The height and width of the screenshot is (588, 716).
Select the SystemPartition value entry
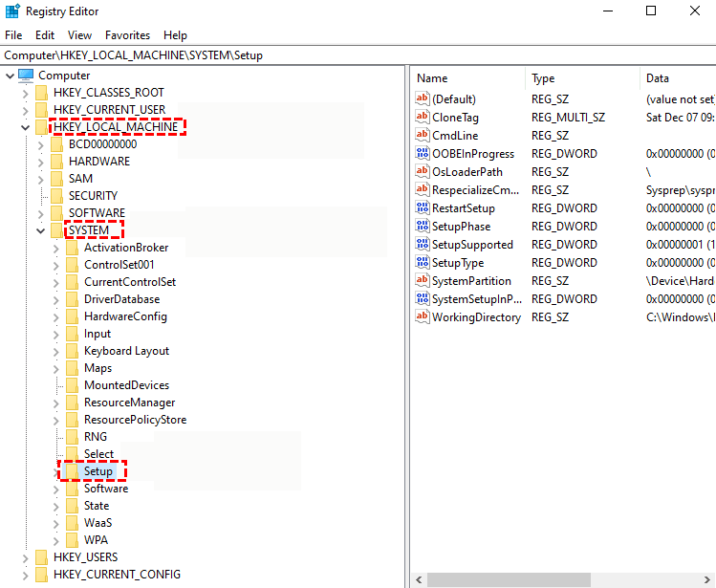[x=471, y=281]
